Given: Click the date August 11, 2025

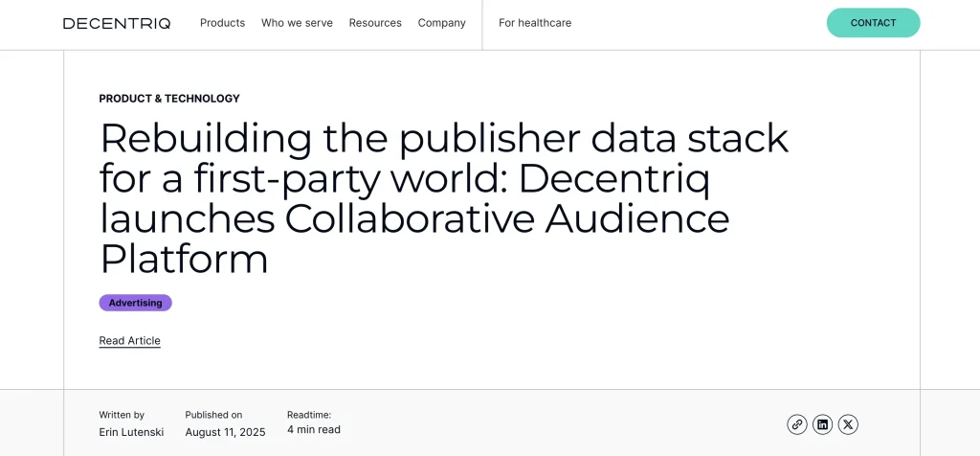Looking at the screenshot, I should 225,432.
